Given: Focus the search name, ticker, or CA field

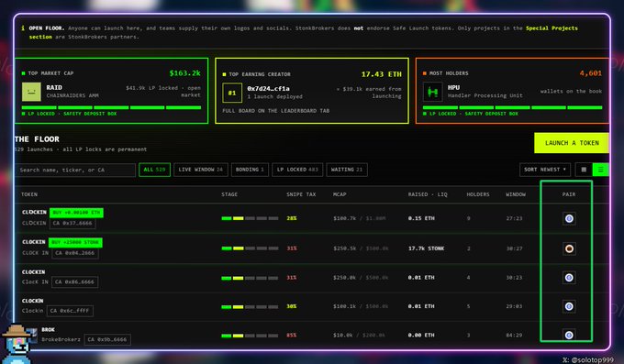Looking at the screenshot, I should [75, 170].
